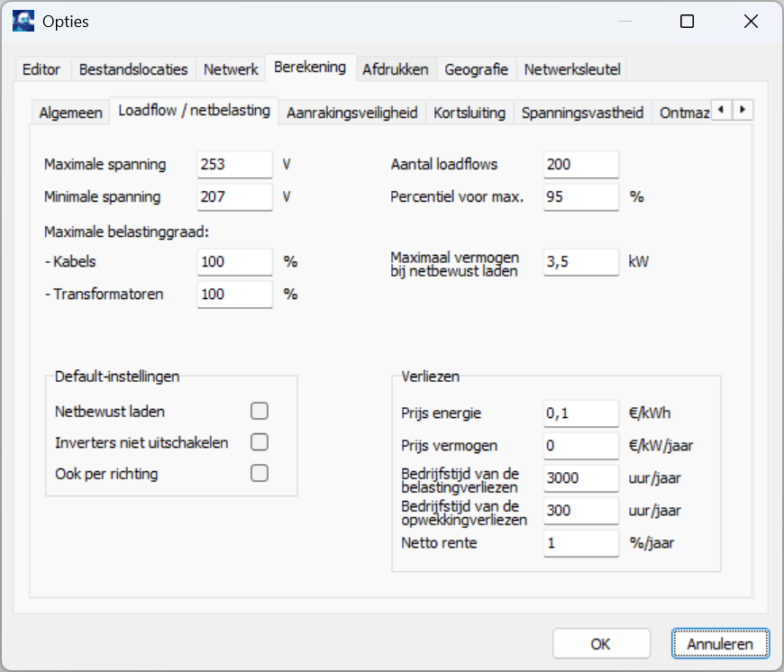Click the Annuleren button
This screenshot has width=784, height=672.
point(720,644)
